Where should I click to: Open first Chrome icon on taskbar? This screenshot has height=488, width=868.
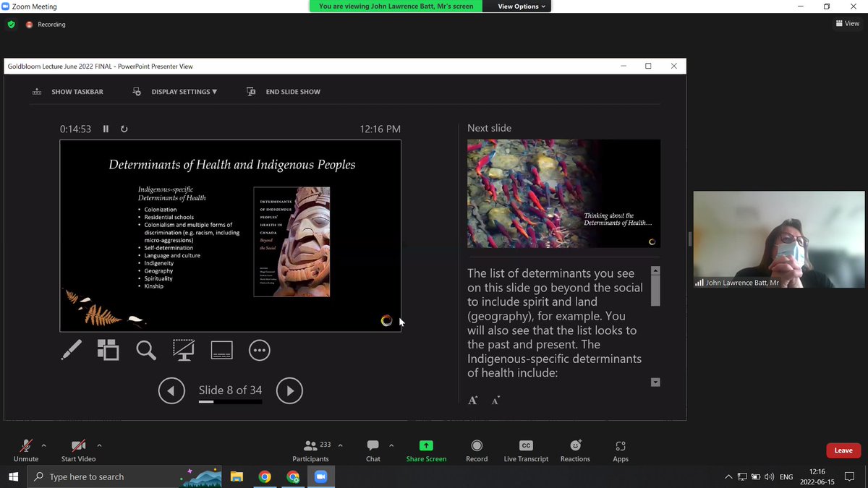[x=265, y=476]
